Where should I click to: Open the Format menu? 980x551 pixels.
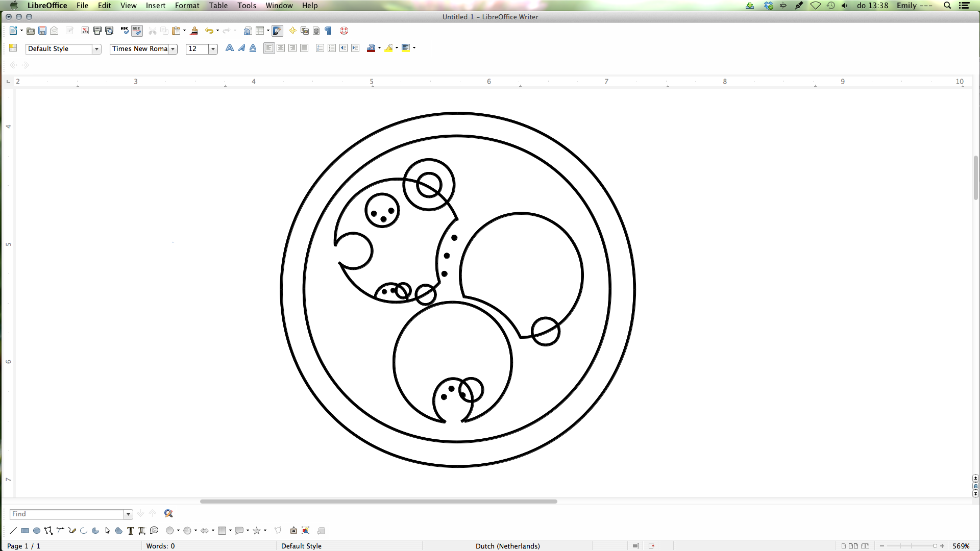pos(187,5)
